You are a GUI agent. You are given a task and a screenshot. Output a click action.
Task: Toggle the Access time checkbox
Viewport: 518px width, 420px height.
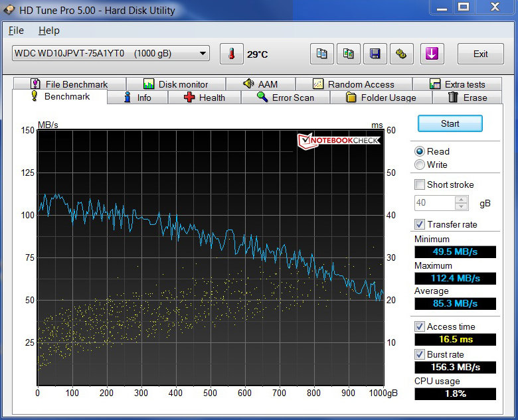click(420, 326)
